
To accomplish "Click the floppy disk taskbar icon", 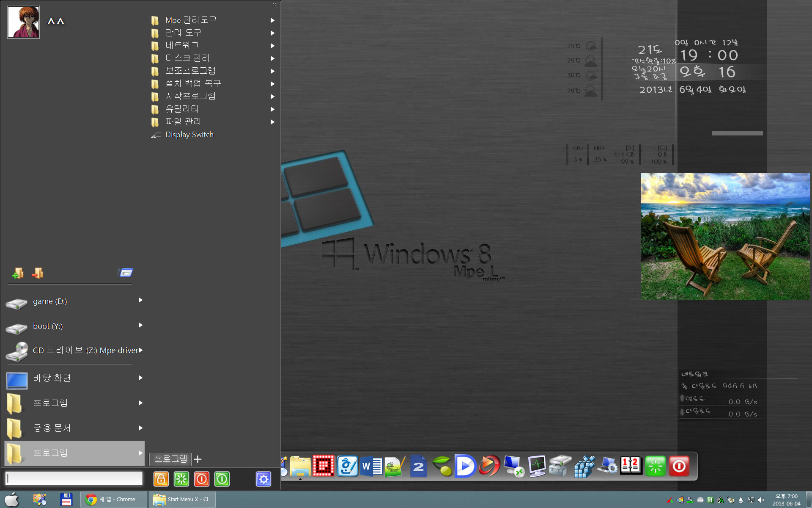I will (x=66, y=500).
